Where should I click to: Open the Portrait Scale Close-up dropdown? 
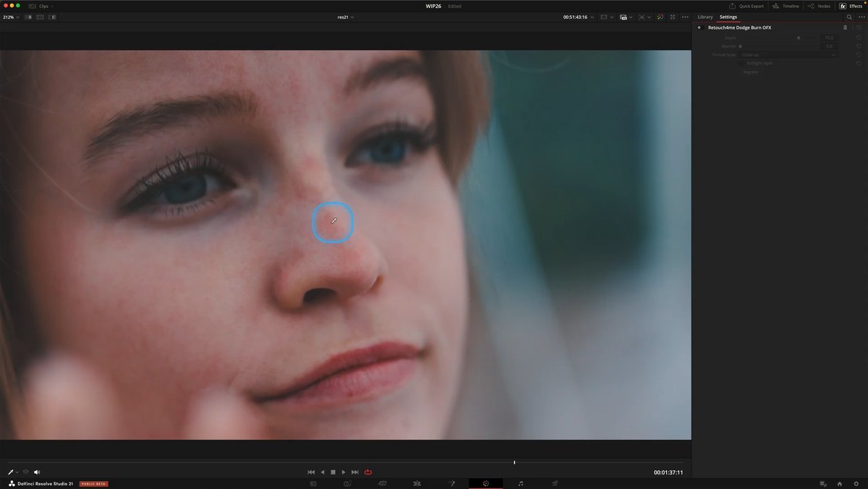pos(789,54)
